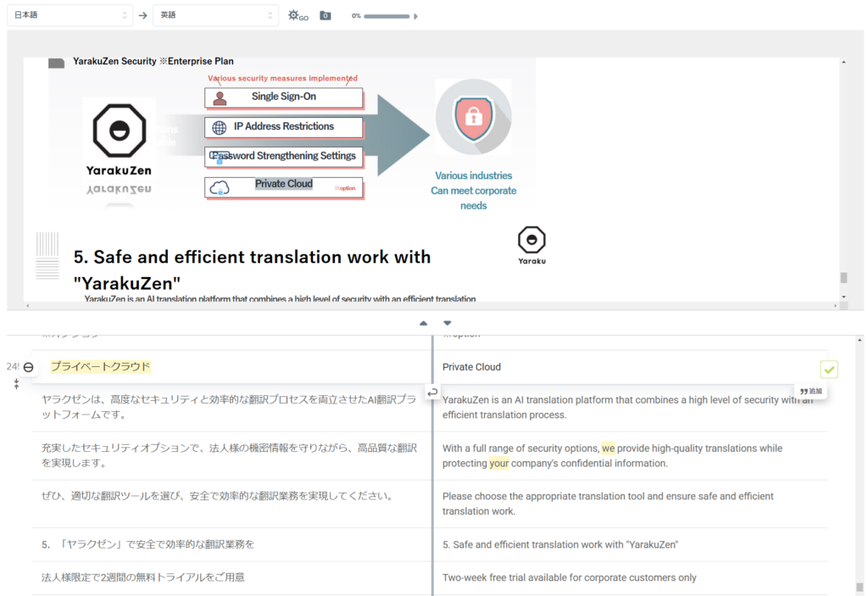868x596 pixels.
Task: Click the merge segments icon below row number
Action: [17, 383]
